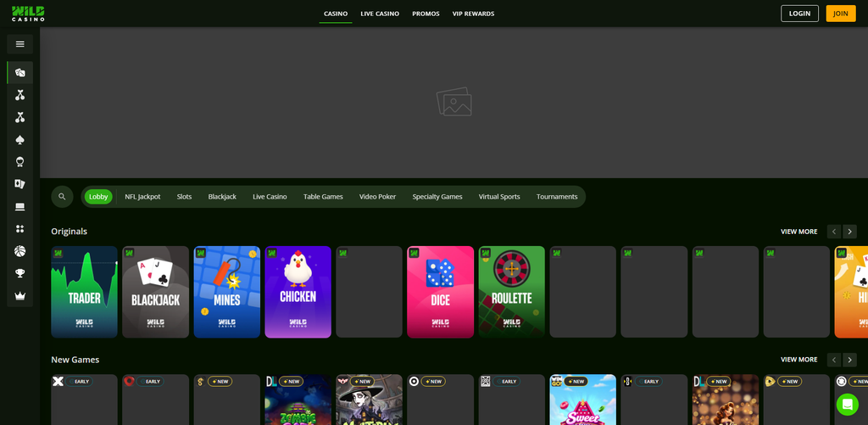Go to previous New Games page
The height and width of the screenshot is (425, 868).
[834, 360]
